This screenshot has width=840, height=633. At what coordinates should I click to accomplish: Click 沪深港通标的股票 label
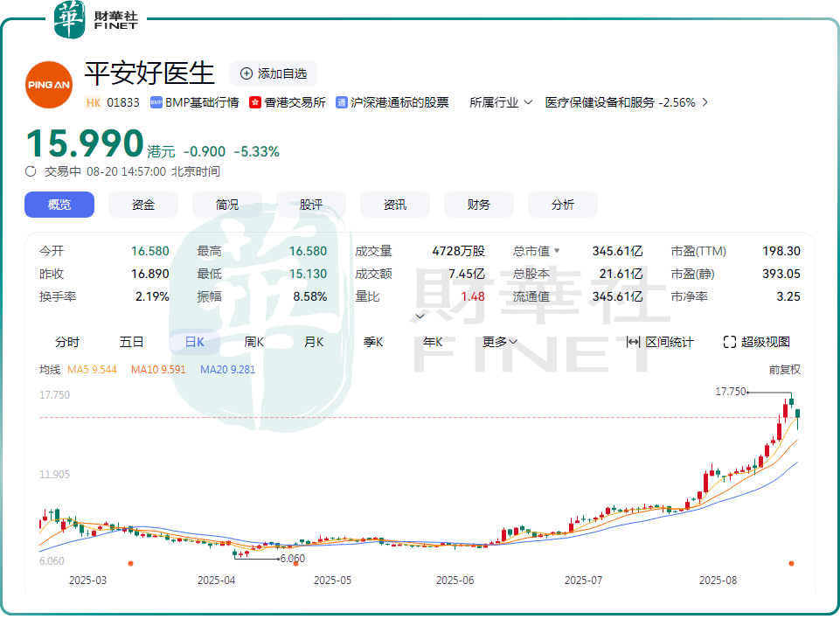point(399,102)
